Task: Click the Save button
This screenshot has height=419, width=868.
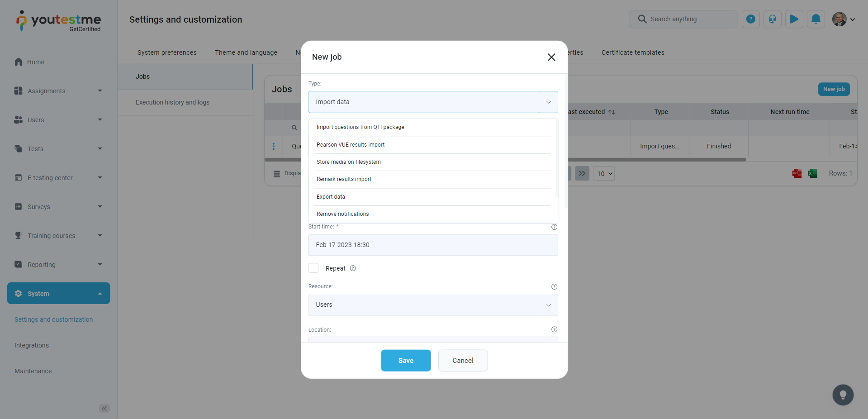Action: pyautogui.click(x=406, y=361)
